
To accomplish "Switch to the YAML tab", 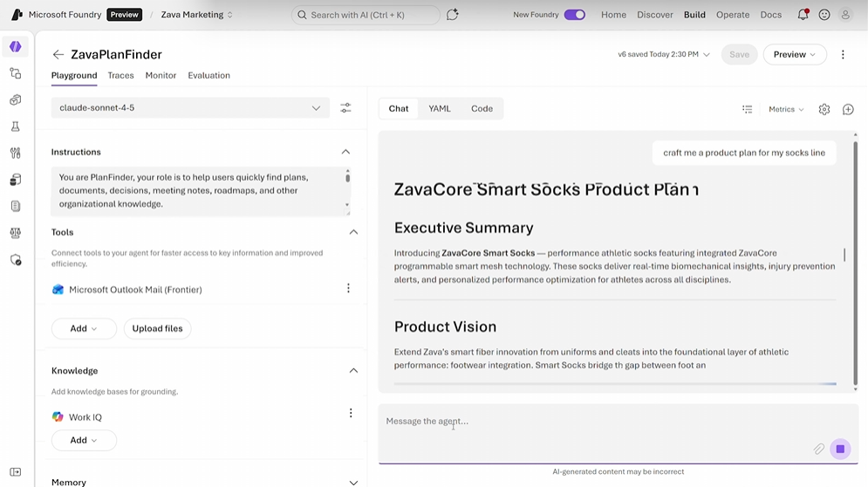I will coord(440,108).
